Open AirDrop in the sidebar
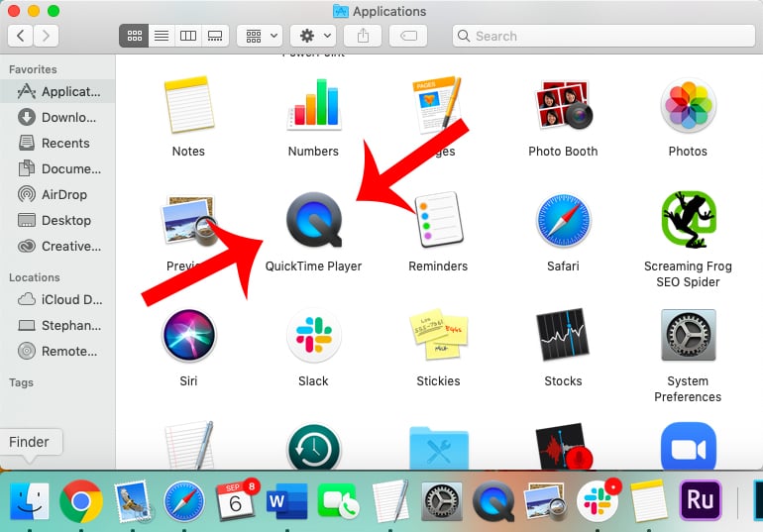 (57, 194)
